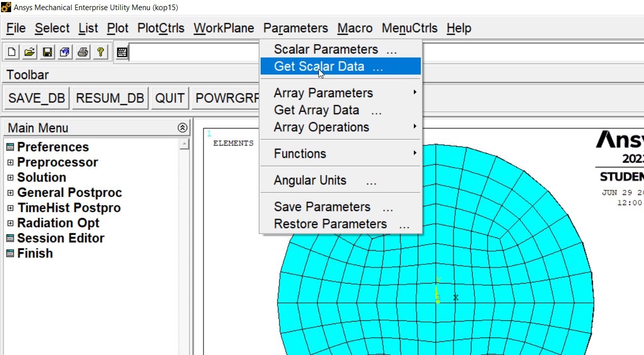Open Array Operations submenu
Viewport: 644px width, 355px height.
pyautogui.click(x=341, y=127)
